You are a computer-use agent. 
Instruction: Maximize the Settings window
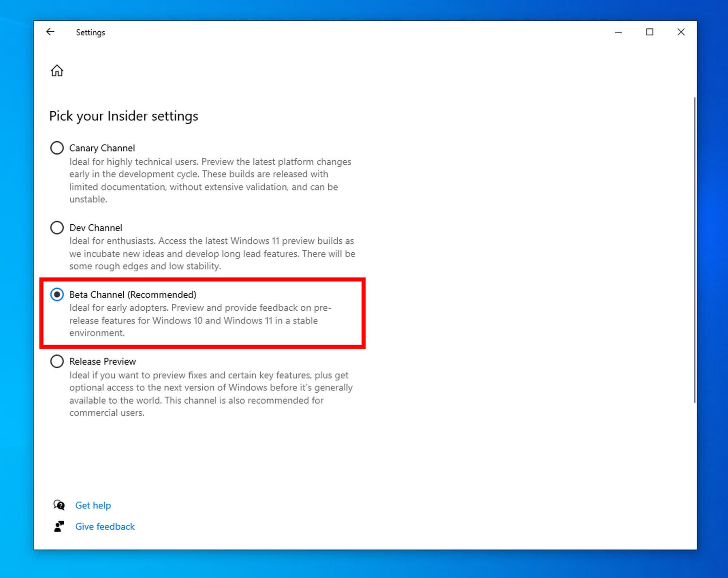[649, 32]
